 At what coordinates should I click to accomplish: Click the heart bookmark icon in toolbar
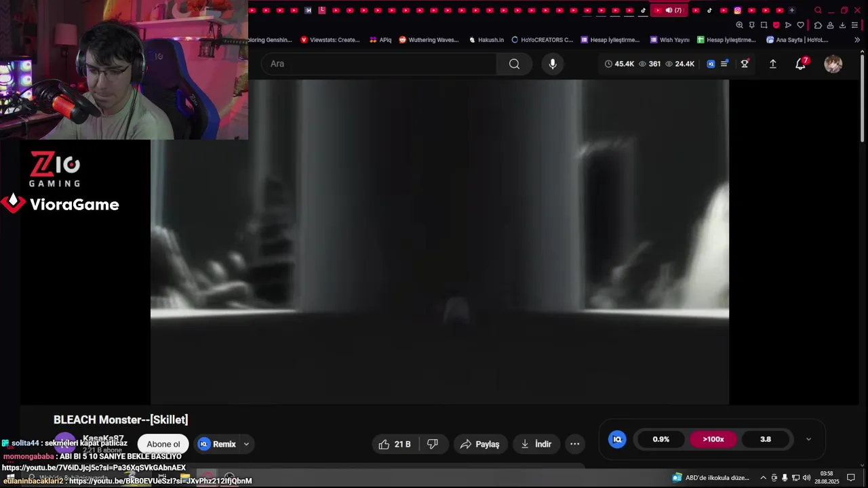coord(800,25)
